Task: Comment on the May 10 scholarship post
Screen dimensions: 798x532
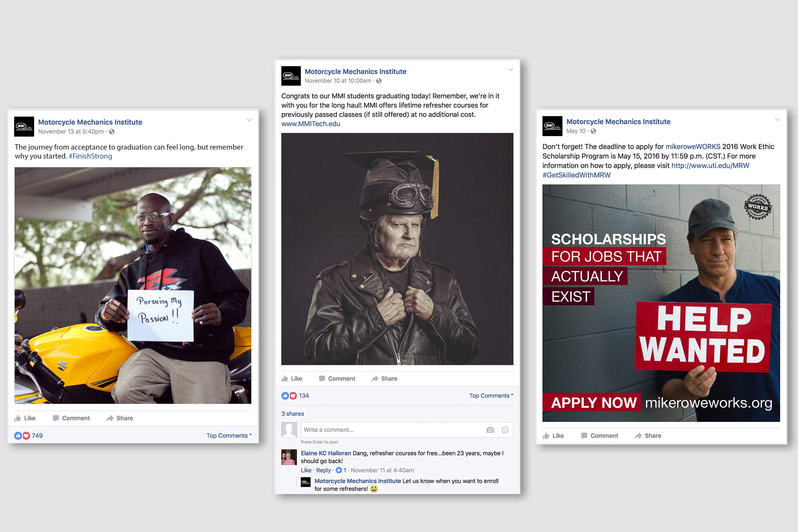Action: [x=599, y=436]
